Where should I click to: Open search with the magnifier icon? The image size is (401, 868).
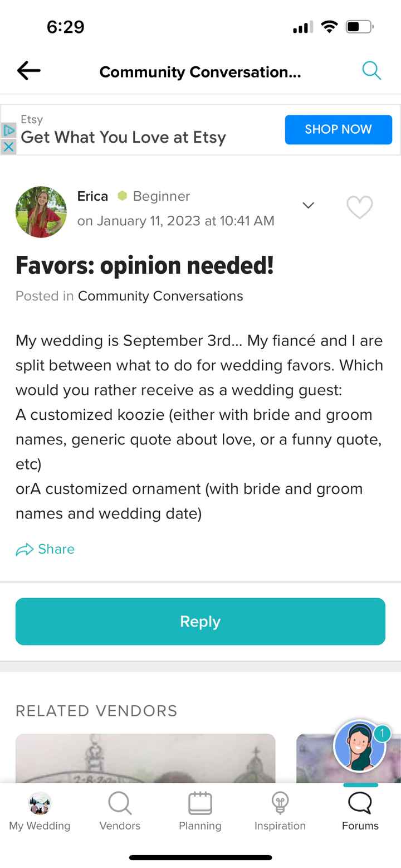click(371, 71)
